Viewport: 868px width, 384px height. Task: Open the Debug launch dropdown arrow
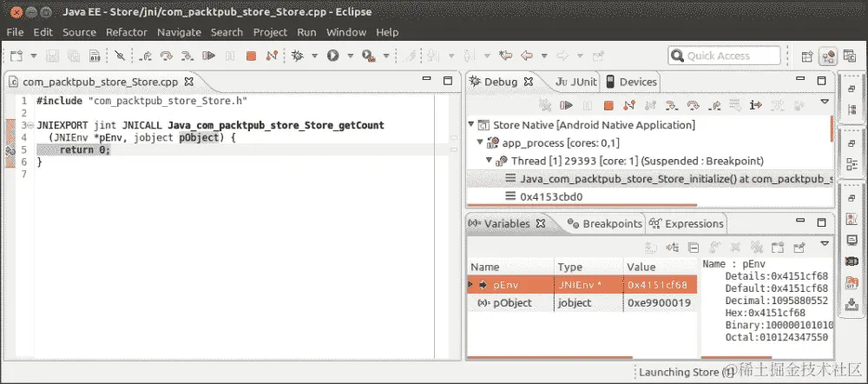pyautogui.click(x=314, y=56)
